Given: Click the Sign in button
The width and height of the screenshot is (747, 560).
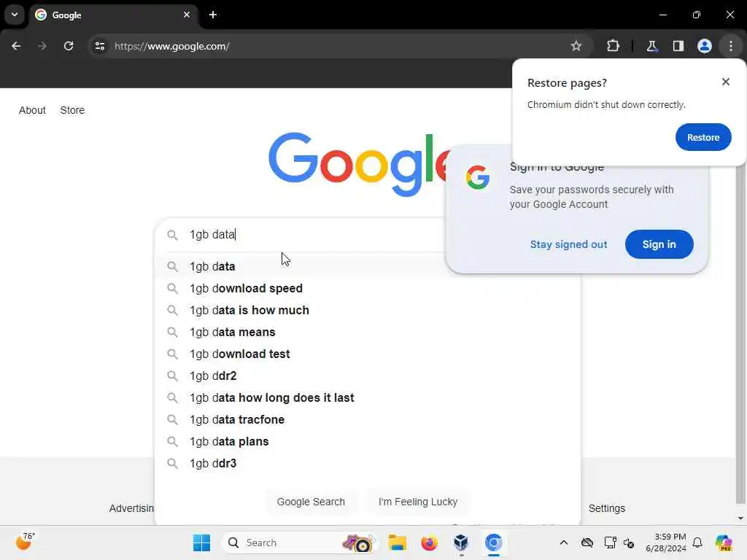Looking at the screenshot, I should [x=659, y=244].
